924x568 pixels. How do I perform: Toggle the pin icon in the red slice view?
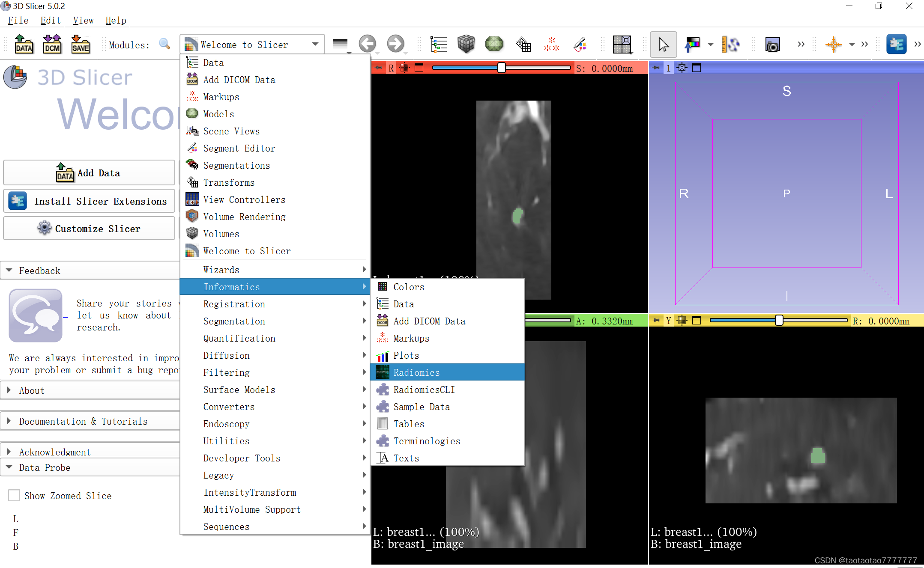pyautogui.click(x=379, y=68)
